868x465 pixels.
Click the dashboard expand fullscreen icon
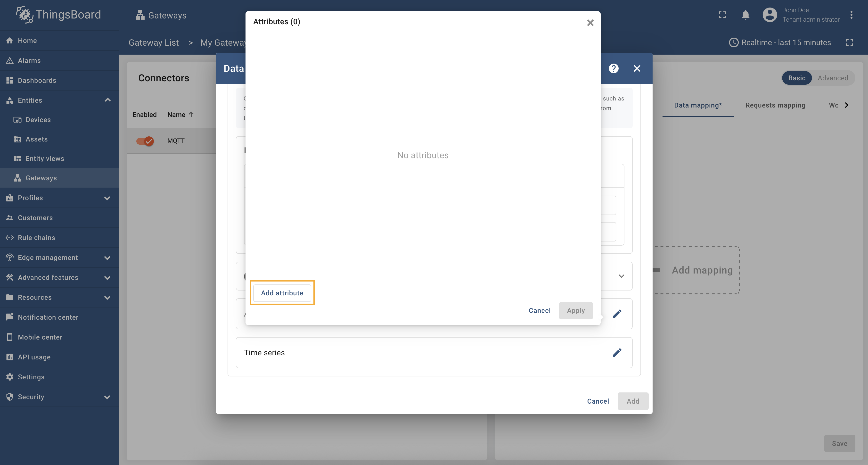point(849,42)
